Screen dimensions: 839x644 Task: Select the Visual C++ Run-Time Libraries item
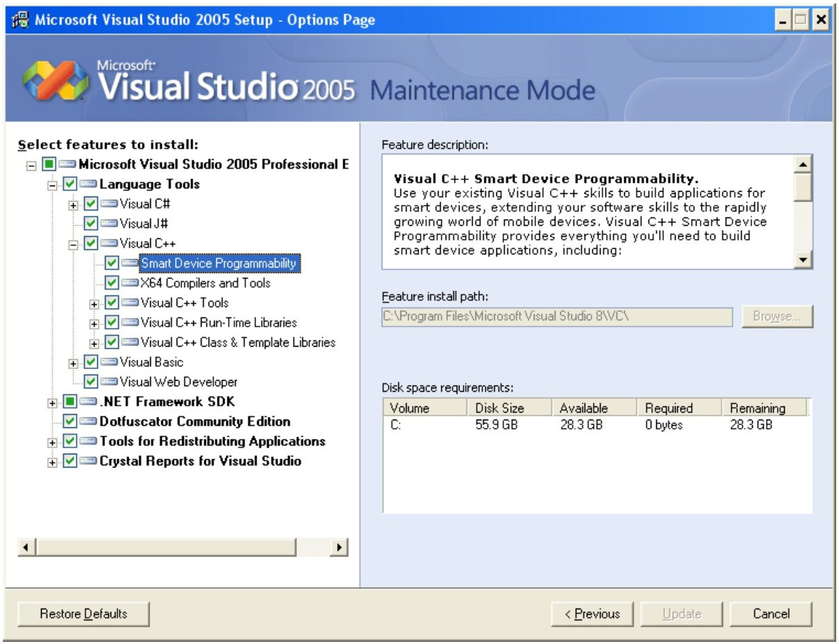pos(218,323)
